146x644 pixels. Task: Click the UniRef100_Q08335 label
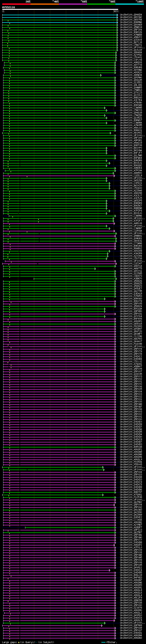click(131, 374)
